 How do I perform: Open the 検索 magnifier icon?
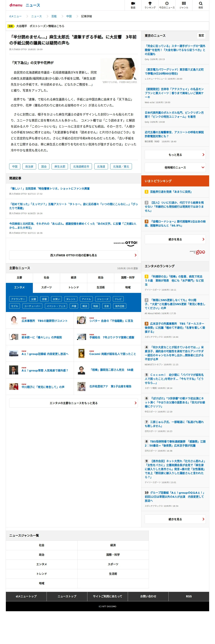[x=201, y=5]
